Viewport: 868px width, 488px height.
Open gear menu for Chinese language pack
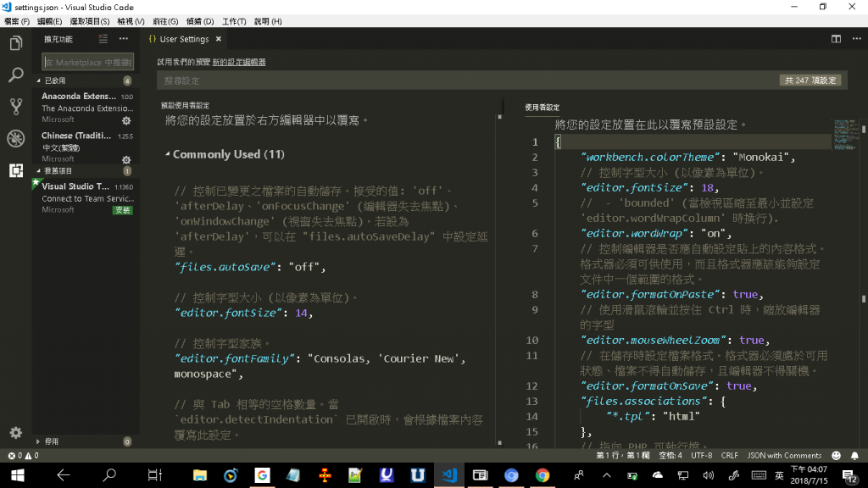(x=126, y=159)
